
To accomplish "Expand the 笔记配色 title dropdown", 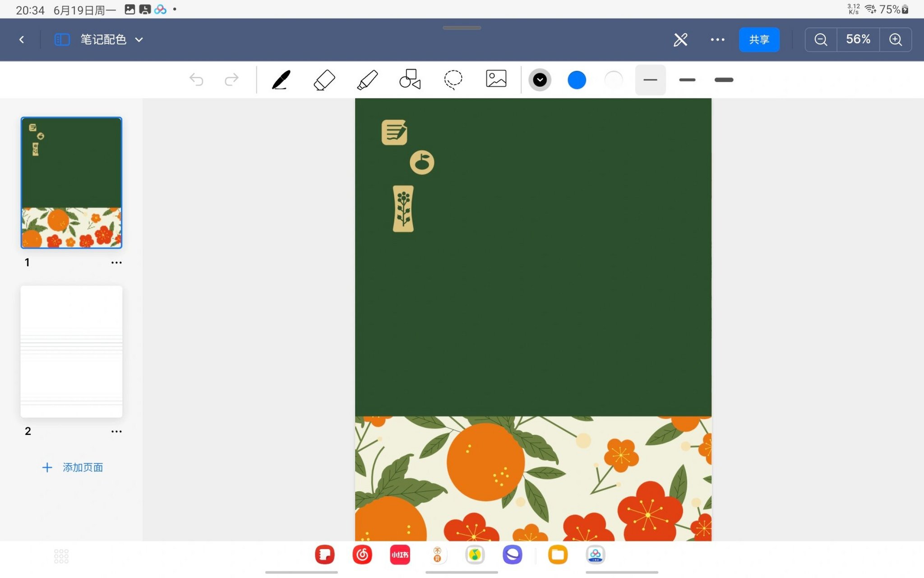I will coord(139,40).
